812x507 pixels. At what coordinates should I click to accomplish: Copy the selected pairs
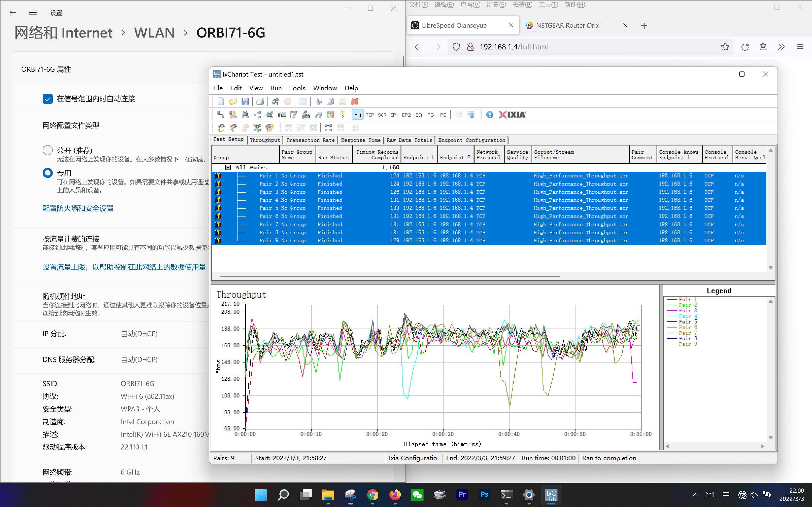330,101
